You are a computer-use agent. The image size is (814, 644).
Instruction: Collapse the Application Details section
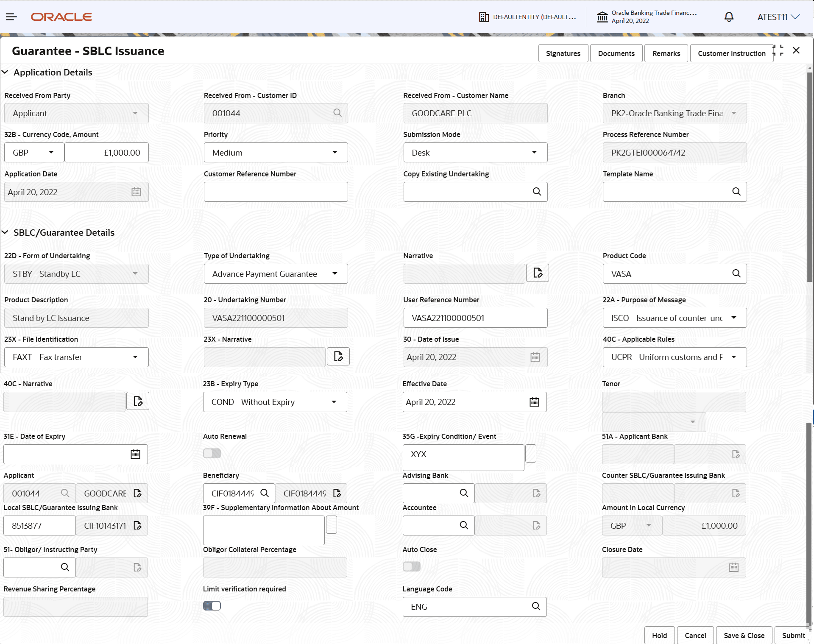click(x=5, y=72)
